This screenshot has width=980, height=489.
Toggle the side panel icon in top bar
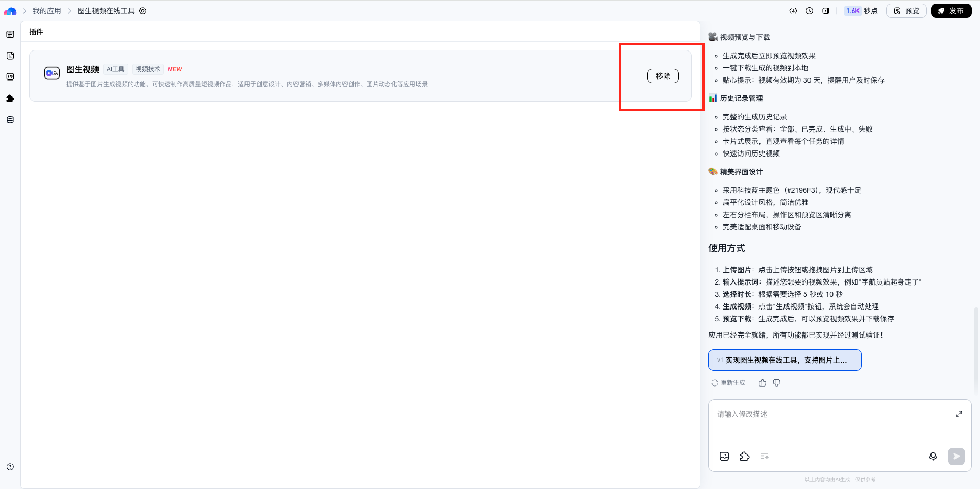pyautogui.click(x=826, y=11)
